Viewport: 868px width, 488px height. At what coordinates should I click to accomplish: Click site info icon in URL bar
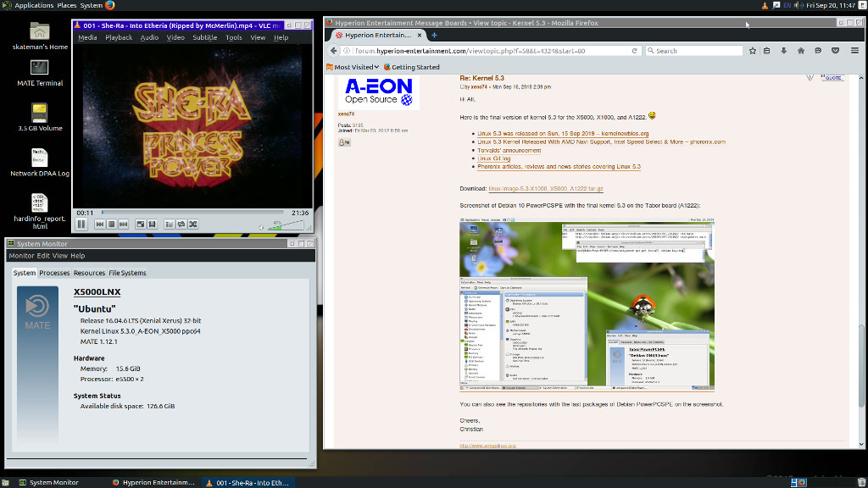click(x=347, y=50)
